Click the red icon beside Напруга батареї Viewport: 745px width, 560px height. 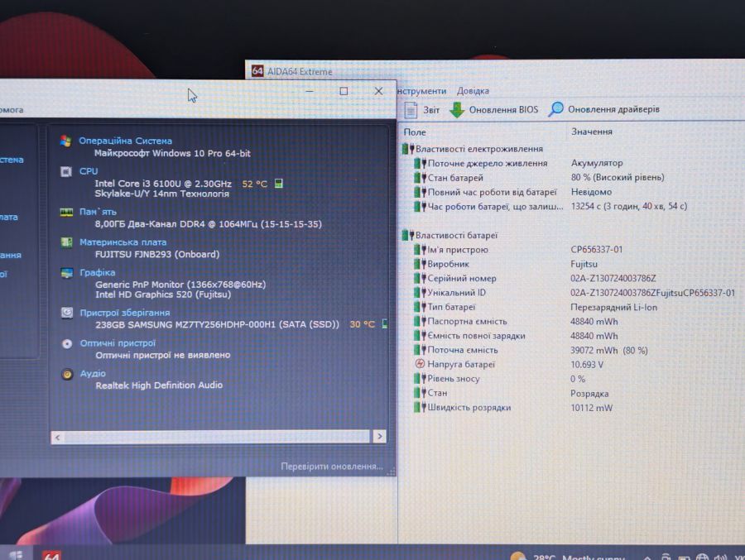click(x=420, y=364)
